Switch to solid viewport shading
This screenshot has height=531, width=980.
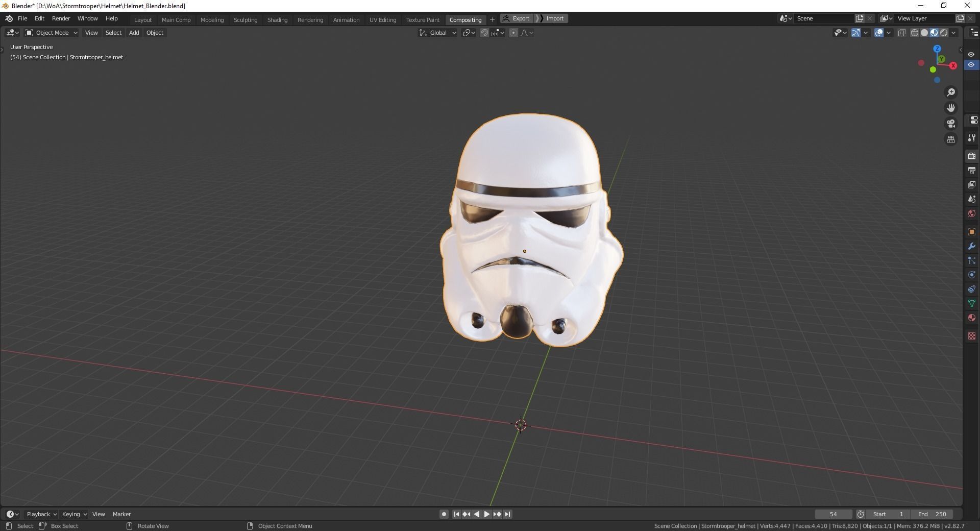(x=924, y=33)
